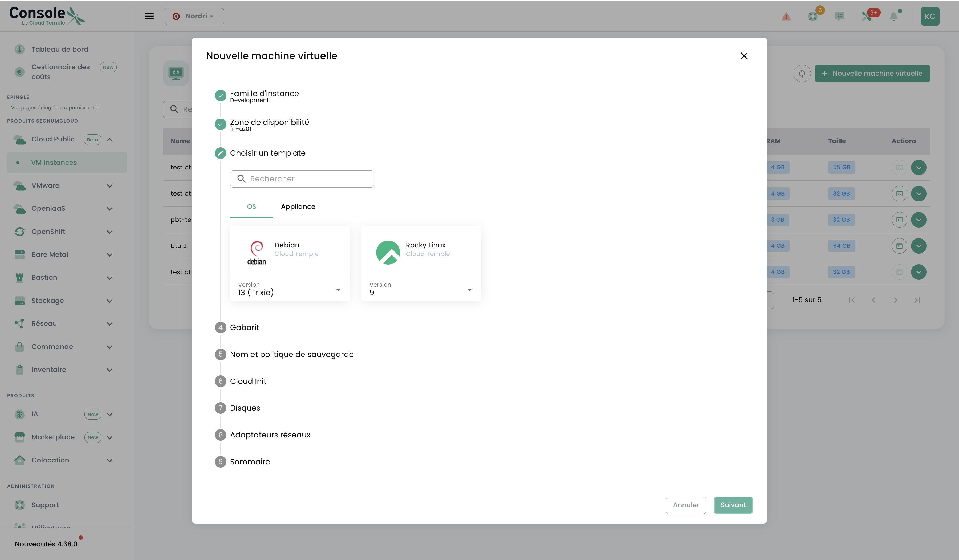Click the Rocky Linux logo in the template card
This screenshot has height=560, width=959.
[x=388, y=252]
